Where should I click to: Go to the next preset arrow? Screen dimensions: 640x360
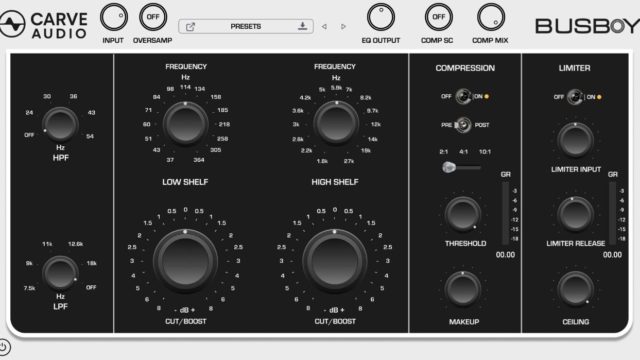(343, 27)
